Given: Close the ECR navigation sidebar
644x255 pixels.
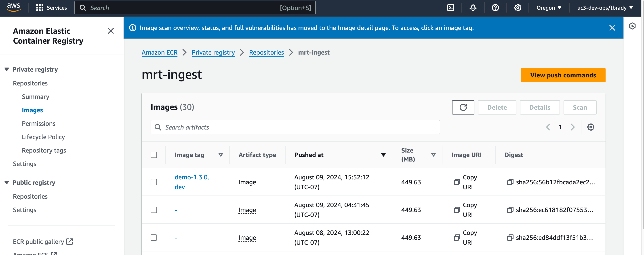Looking at the screenshot, I should [111, 31].
